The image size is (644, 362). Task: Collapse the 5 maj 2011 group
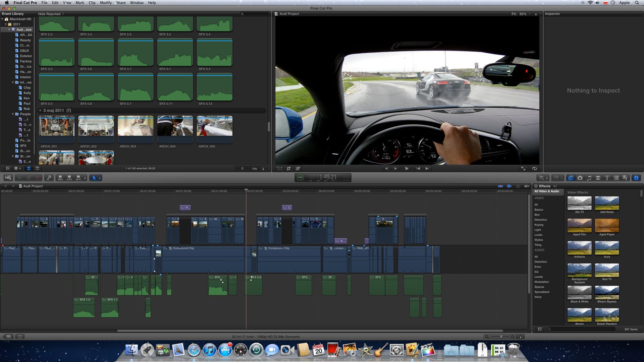tap(40, 111)
